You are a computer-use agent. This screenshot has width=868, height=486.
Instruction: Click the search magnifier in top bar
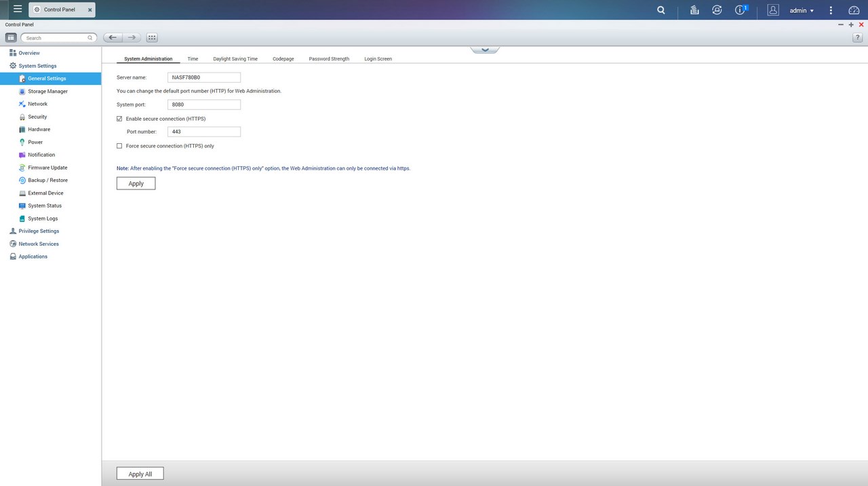tap(661, 10)
